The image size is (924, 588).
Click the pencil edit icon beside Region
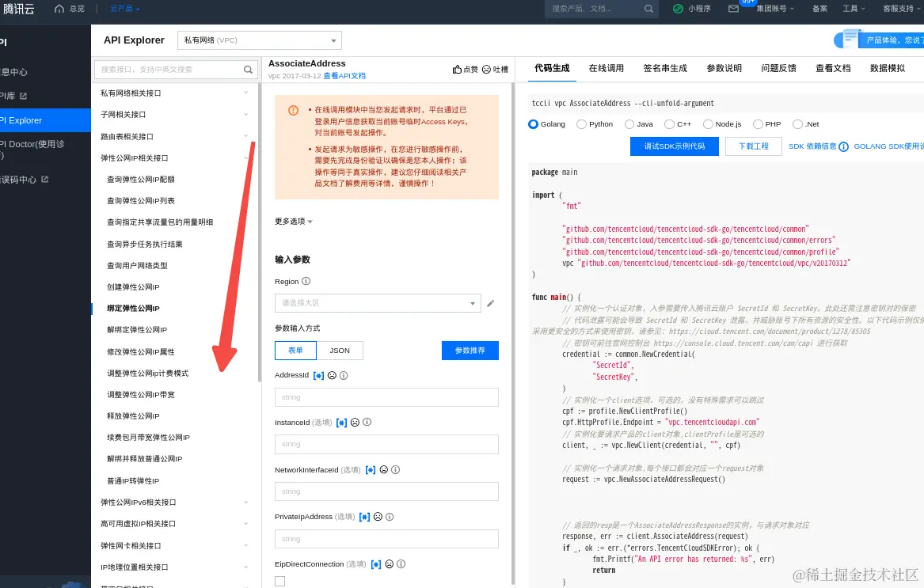pyautogui.click(x=490, y=303)
